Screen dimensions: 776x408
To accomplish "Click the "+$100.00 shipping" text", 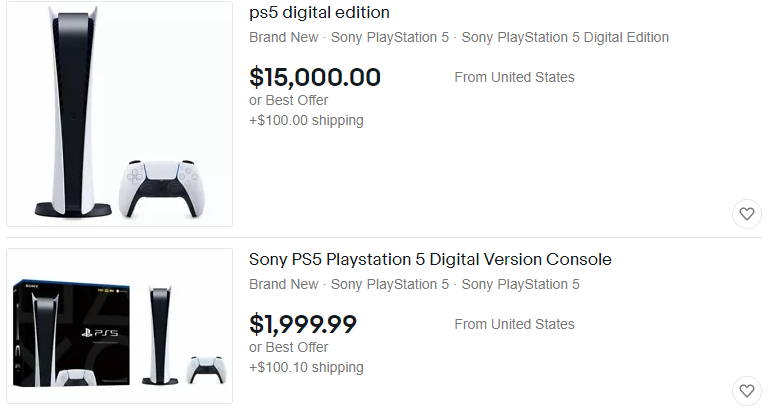I will [x=306, y=121].
